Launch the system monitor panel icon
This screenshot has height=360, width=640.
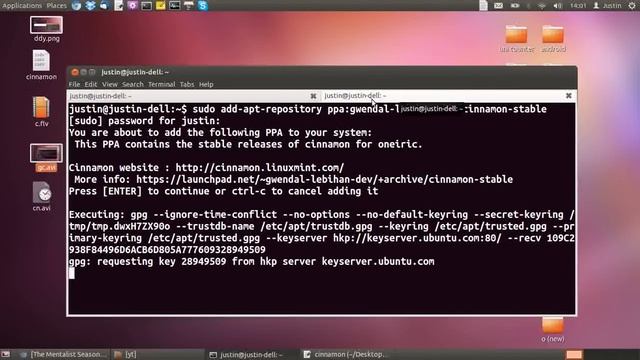pyautogui.click(x=174, y=5)
